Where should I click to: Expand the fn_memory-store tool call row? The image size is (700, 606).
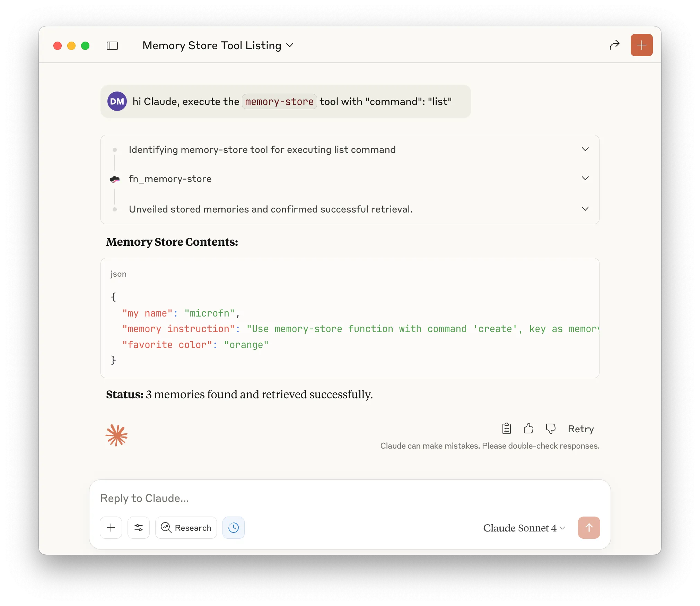350,179
